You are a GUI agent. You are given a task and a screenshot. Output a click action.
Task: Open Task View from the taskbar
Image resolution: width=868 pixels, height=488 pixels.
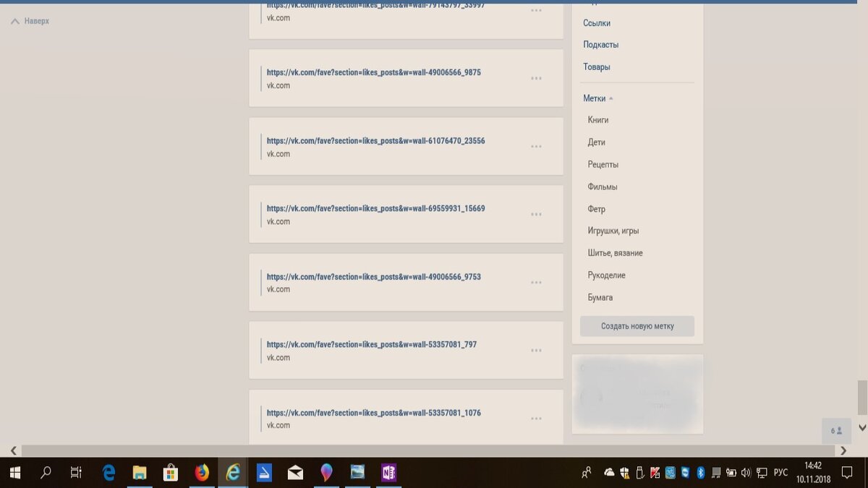76,473
